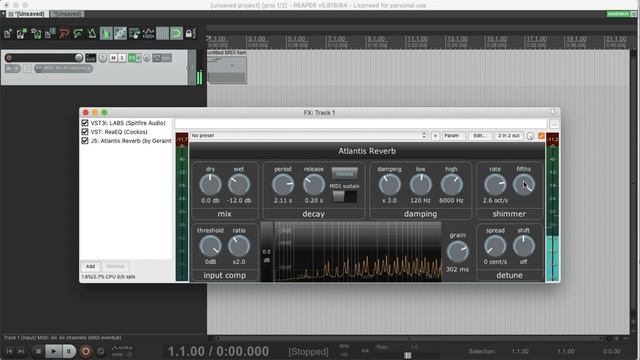Click the transport Play button

53,351
